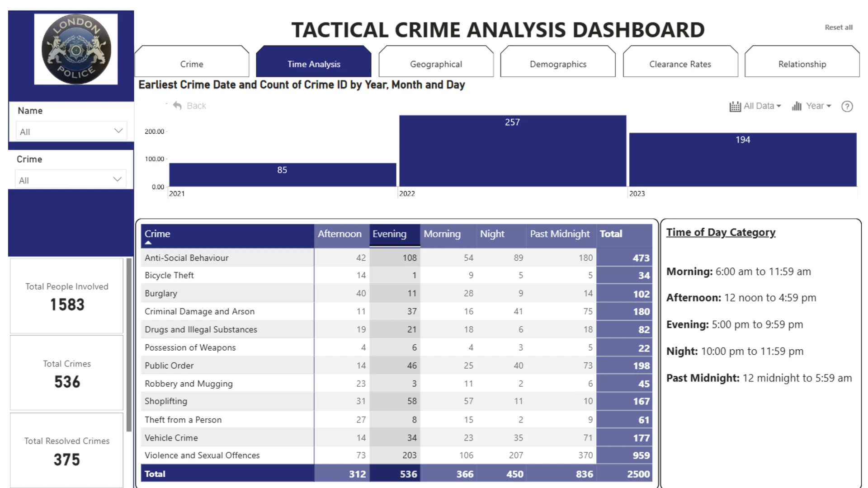Viewport: 868px width, 488px height.
Task: Open the Name slicer dropdown
Action: (x=71, y=131)
